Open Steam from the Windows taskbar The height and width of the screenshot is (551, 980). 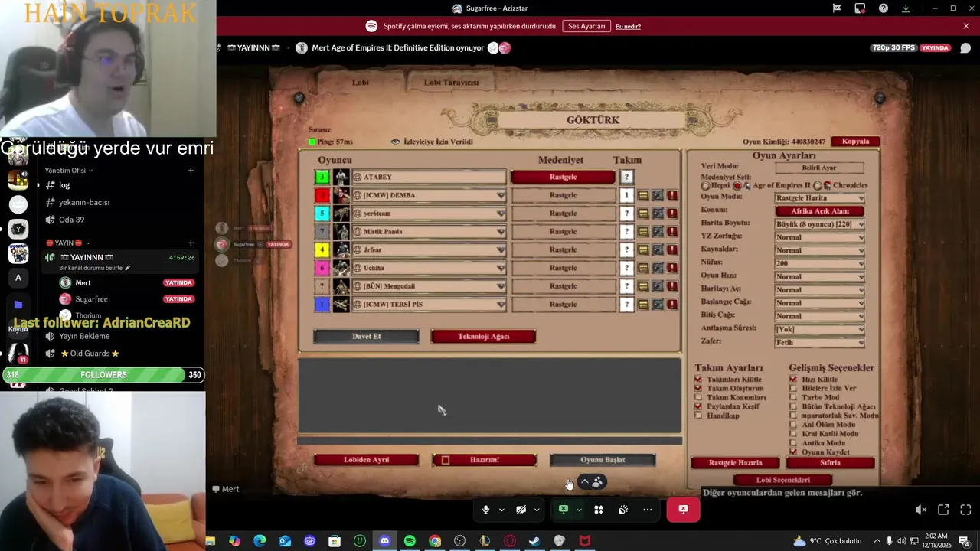click(534, 541)
